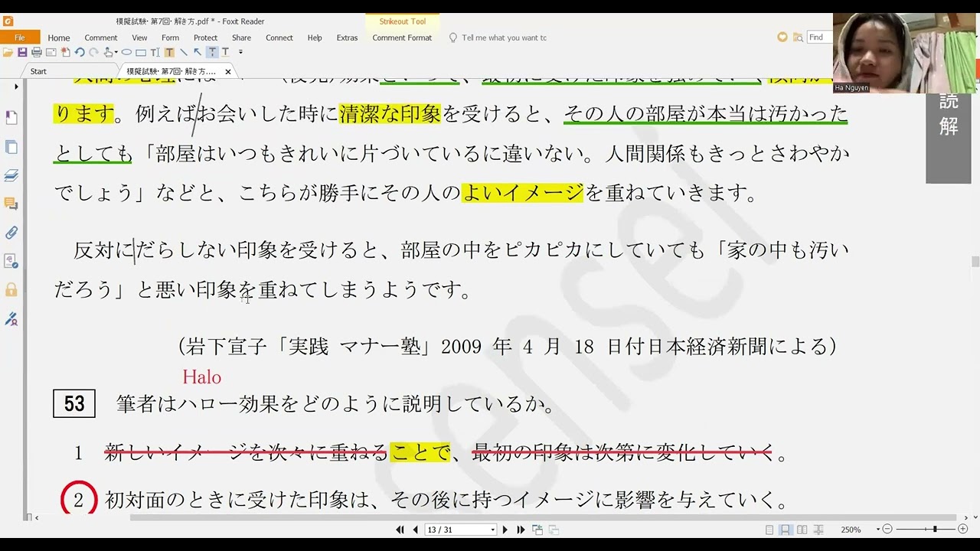Close the 模擬試験 PDF document tab
Screen dimensions: 980x551
click(x=227, y=71)
